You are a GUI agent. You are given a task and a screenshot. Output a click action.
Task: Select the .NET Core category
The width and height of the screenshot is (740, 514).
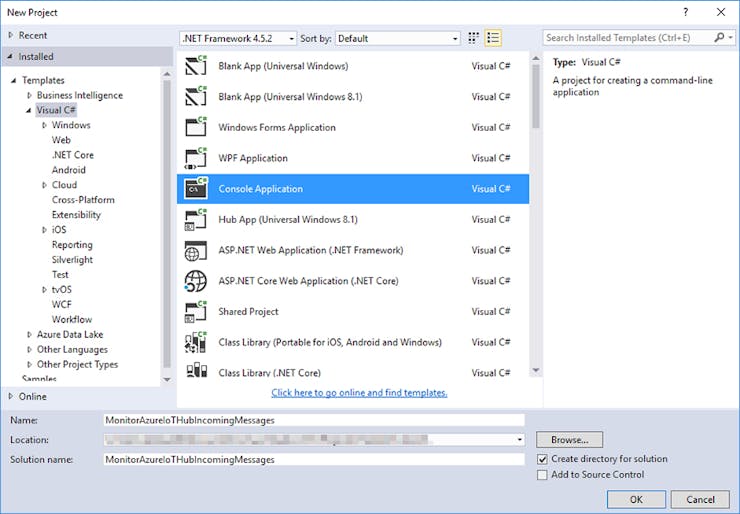73,155
